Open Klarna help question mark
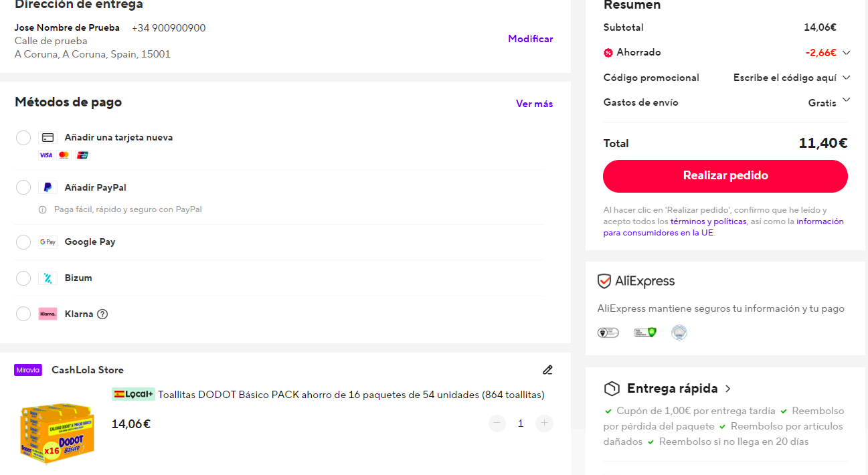The width and height of the screenshot is (868, 475). (x=102, y=314)
